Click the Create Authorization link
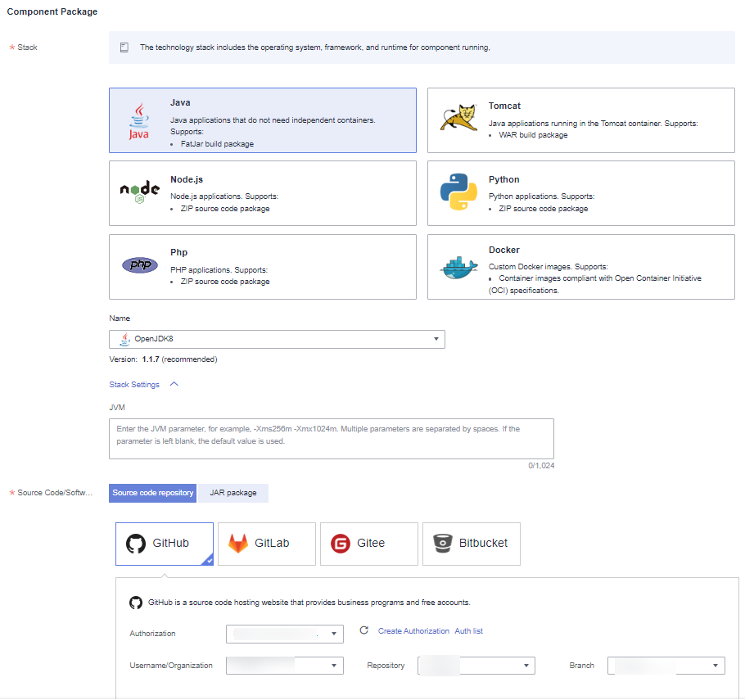This screenshot has width=745, height=700. click(x=413, y=631)
